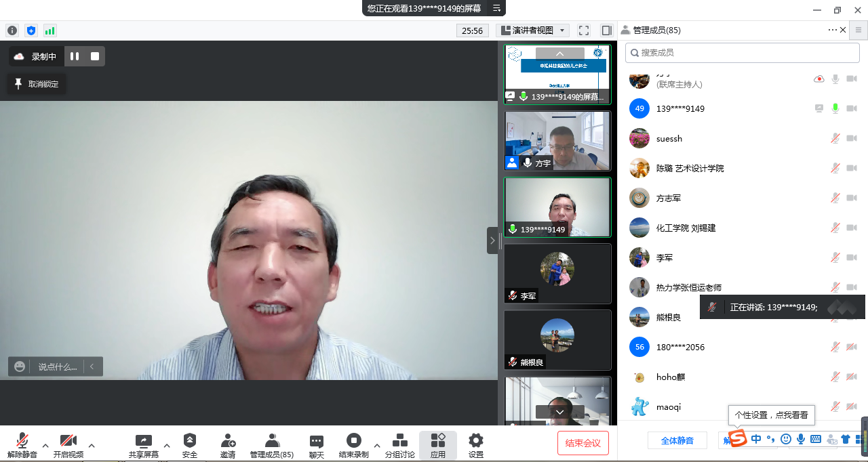Open the banner menu icon beside 您正在观看
Image resolution: width=868 pixels, height=462 pixels.
tap(496, 8)
